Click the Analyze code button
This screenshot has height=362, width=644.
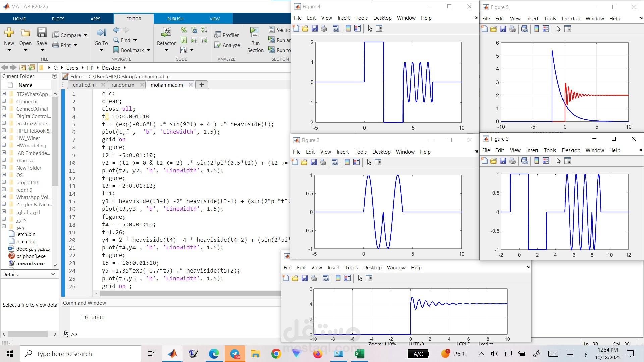pyautogui.click(x=227, y=45)
